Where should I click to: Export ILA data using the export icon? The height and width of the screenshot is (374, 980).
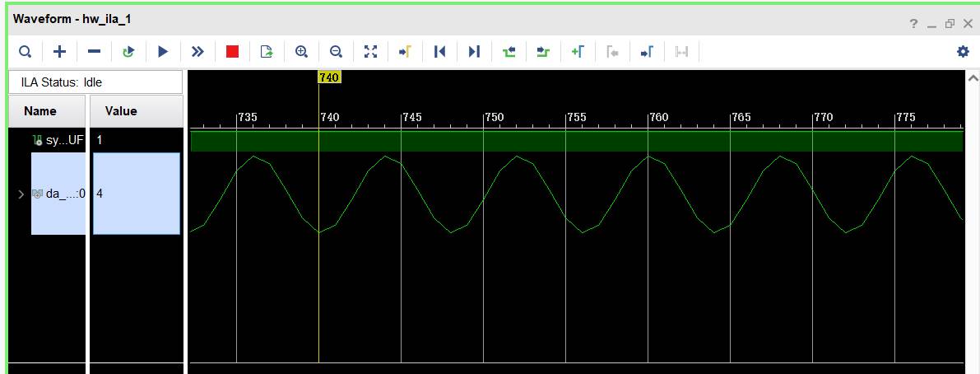267,52
